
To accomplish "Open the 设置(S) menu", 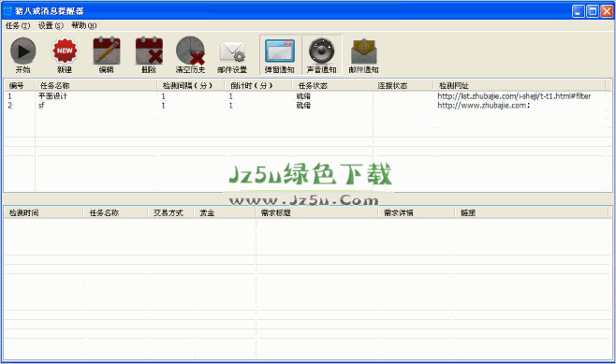I will (51, 25).
